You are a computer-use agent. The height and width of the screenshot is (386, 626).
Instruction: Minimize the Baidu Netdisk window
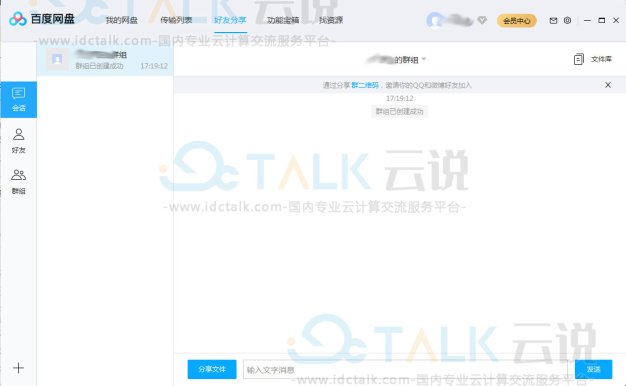(x=587, y=20)
